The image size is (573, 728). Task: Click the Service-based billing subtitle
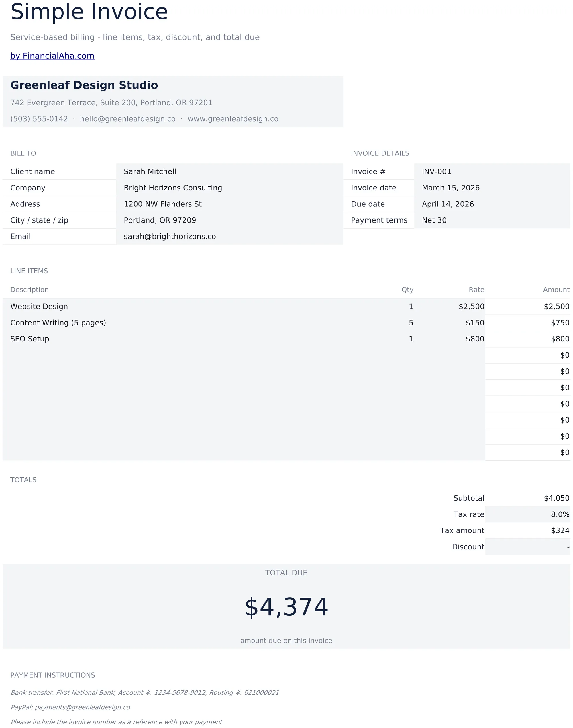click(135, 37)
